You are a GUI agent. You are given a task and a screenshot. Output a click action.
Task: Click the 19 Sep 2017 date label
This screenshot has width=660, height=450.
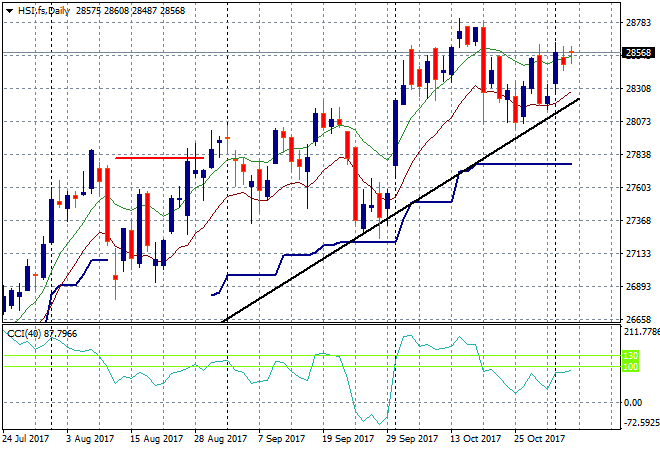pyautogui.click(x=348, y=439)
